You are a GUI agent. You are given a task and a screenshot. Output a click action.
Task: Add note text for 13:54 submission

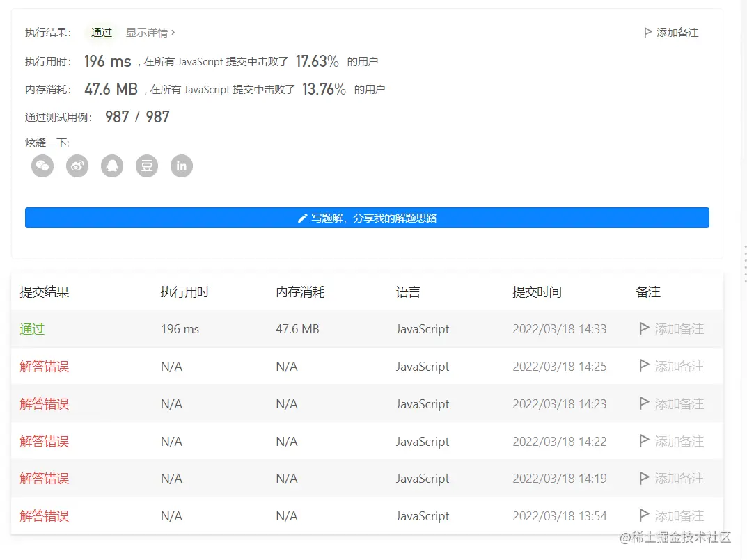(x=679, y=515)
